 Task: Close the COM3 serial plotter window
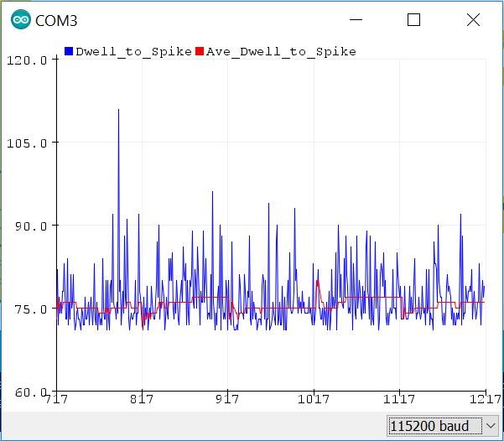pyautogui.click(x=474, y=19)
